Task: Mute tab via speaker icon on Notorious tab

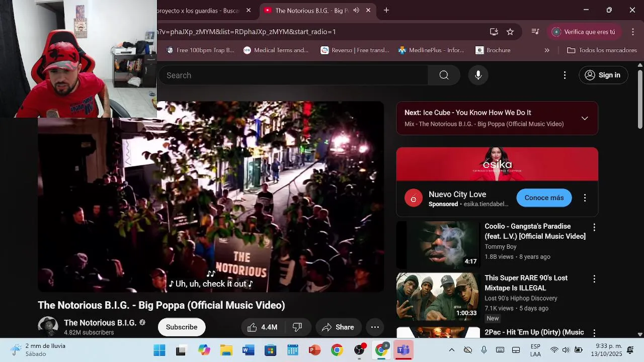Action: click(x=356, y=10)
